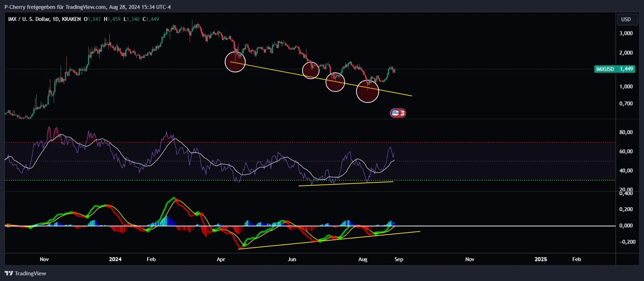
Task: Click the 2025 label on the time axis
Action: [541, 259]
